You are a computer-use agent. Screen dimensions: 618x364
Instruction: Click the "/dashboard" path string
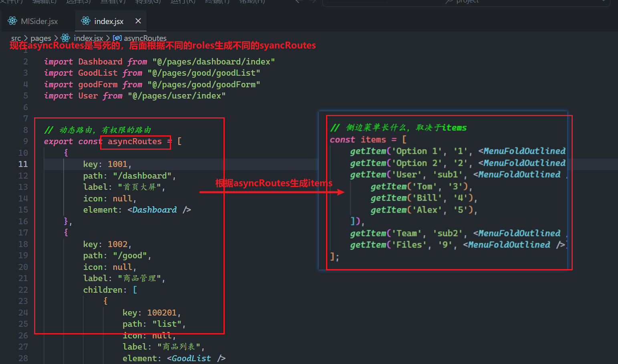tap(142, 176)
